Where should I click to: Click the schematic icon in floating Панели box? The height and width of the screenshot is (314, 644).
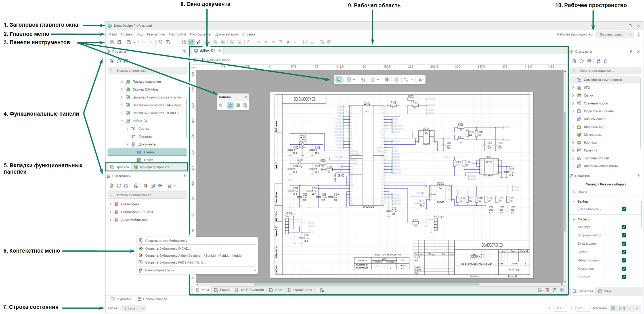230,105
